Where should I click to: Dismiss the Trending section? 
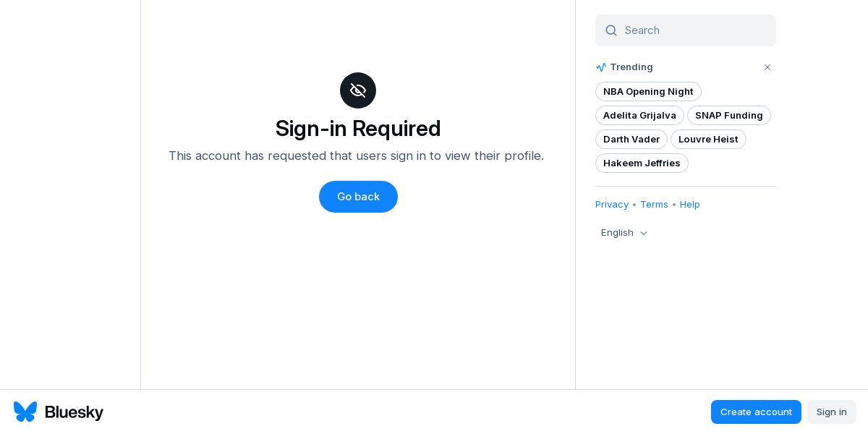pyautogui.click(x=767, y=67)
